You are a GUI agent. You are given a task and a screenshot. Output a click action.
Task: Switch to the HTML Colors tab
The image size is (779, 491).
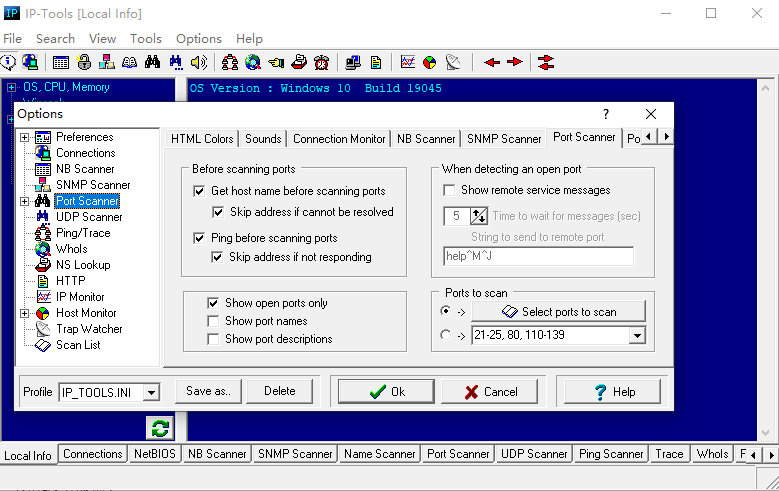(x=202, y=139)
